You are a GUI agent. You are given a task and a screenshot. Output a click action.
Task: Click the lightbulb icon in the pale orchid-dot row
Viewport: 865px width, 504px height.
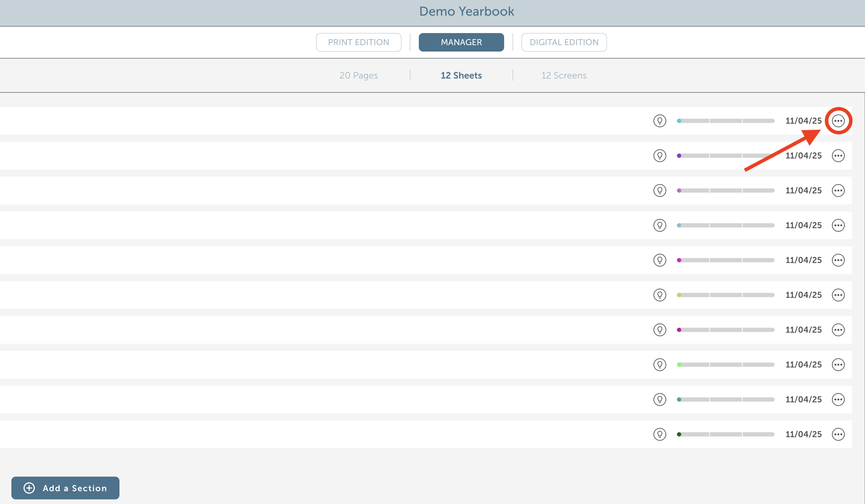pyautogui.click(x=660, y=191)
